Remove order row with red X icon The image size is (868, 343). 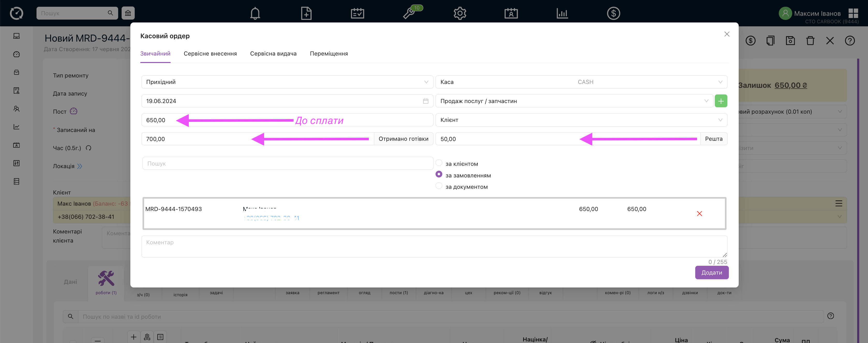700,214
